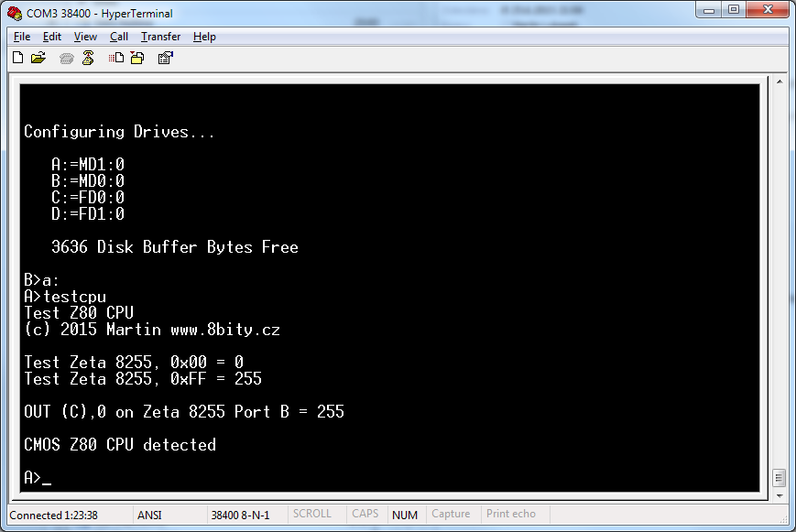Click the 'D:=FD1:0' drive line

click(x=88, y=213)
